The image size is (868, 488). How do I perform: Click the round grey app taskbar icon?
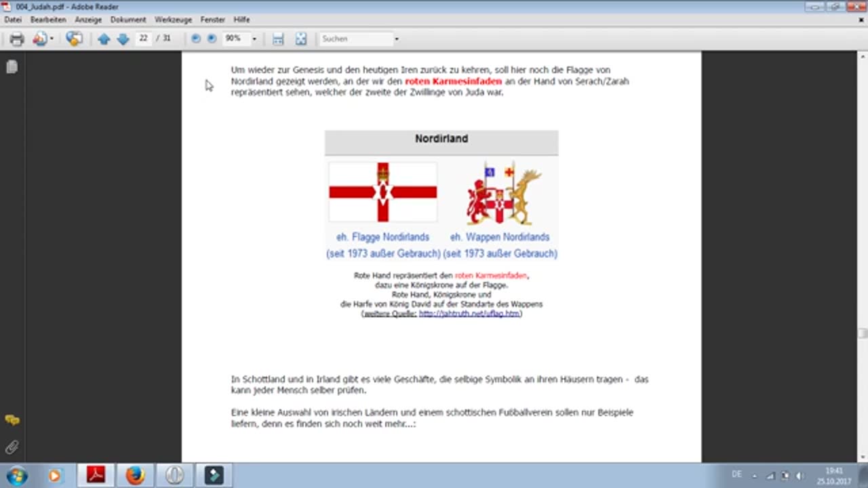click(x=174, y=476)
